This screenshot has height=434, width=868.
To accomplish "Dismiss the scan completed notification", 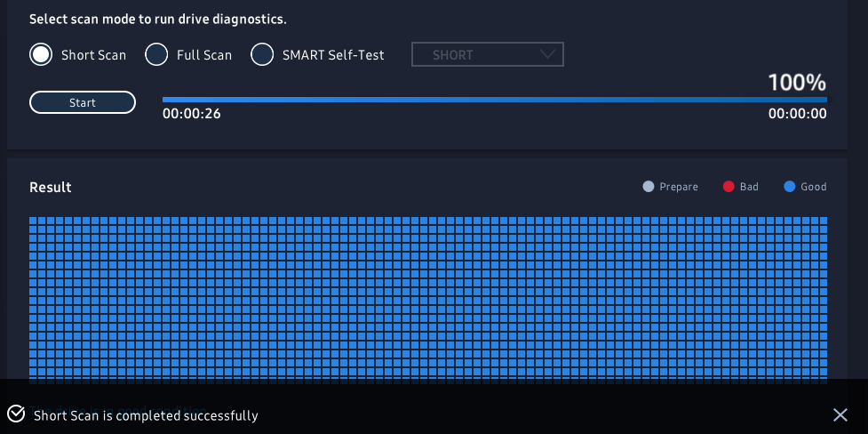I will pyautogui.click(x=840, y=414).
